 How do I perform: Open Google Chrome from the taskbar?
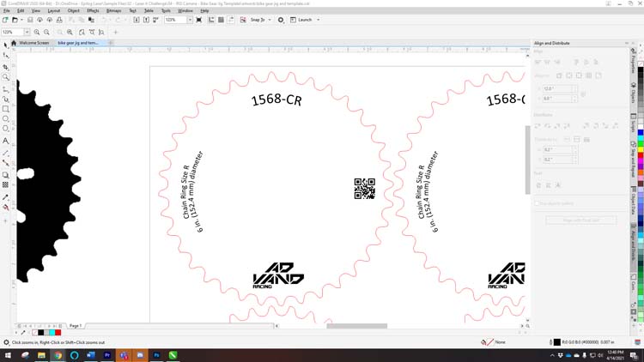[x=58, y=355]
